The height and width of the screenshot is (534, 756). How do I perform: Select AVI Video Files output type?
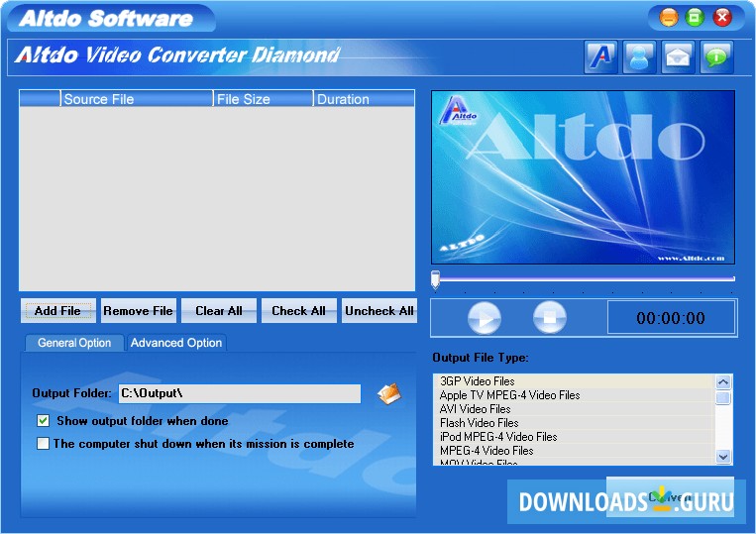tap(574, 409)
